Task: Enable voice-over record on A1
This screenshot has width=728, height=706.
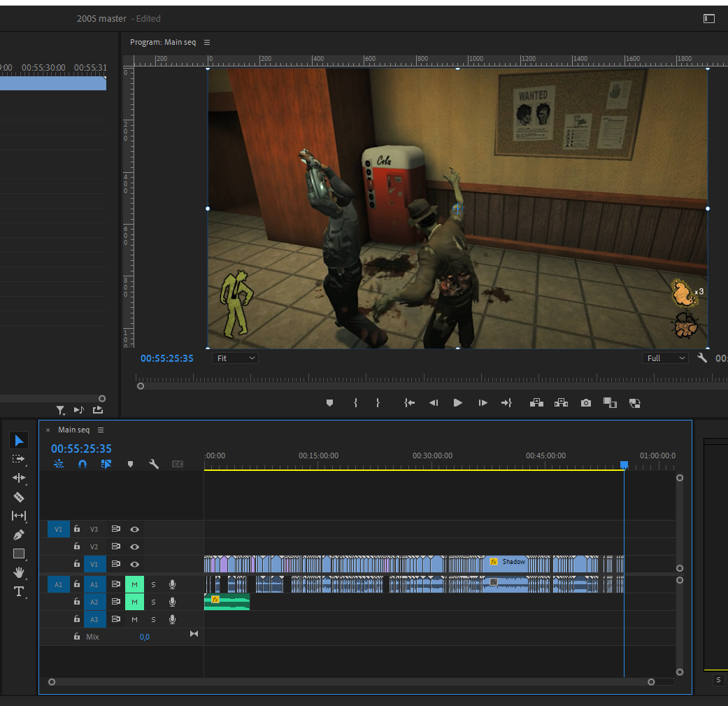Action: (x=172, y=584)
